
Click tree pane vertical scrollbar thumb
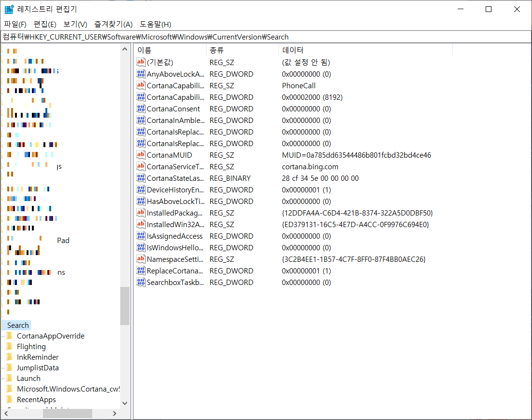pos(125,306)
